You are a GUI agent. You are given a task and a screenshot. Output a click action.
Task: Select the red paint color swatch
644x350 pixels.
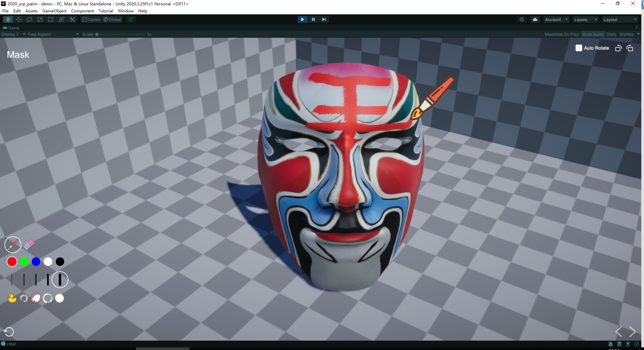point(12,262)
